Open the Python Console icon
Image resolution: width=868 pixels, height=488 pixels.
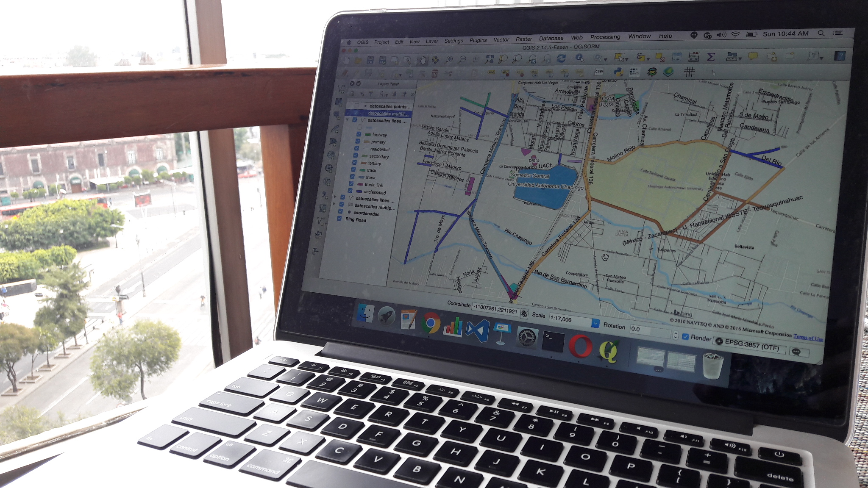coord(618,72)
